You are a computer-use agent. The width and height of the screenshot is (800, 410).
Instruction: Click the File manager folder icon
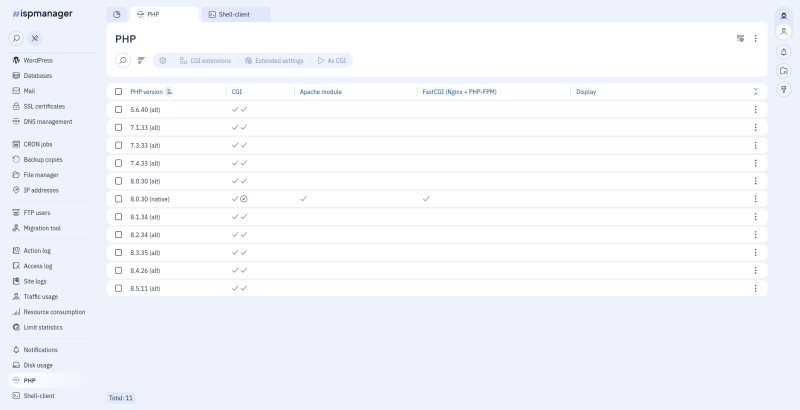[16, 175]
